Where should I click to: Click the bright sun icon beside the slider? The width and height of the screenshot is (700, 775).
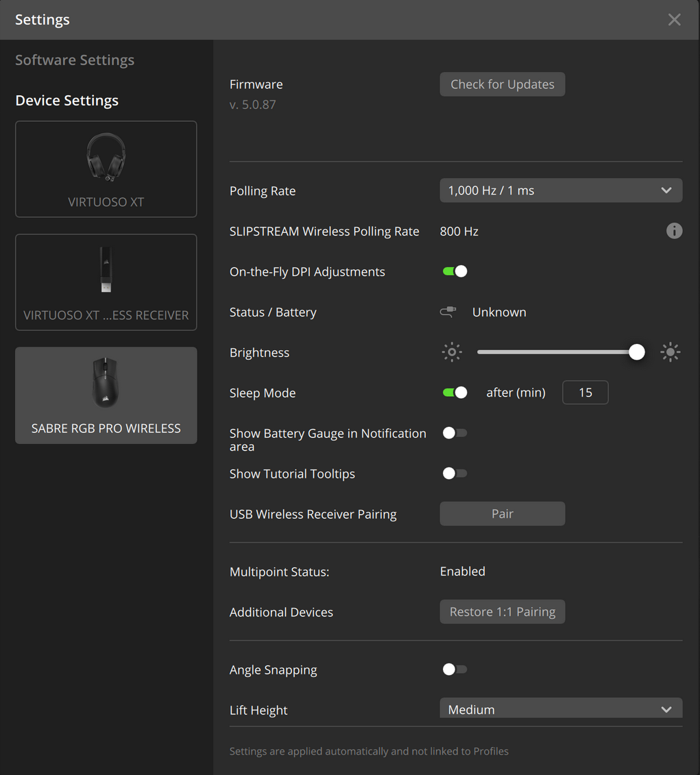670,352
